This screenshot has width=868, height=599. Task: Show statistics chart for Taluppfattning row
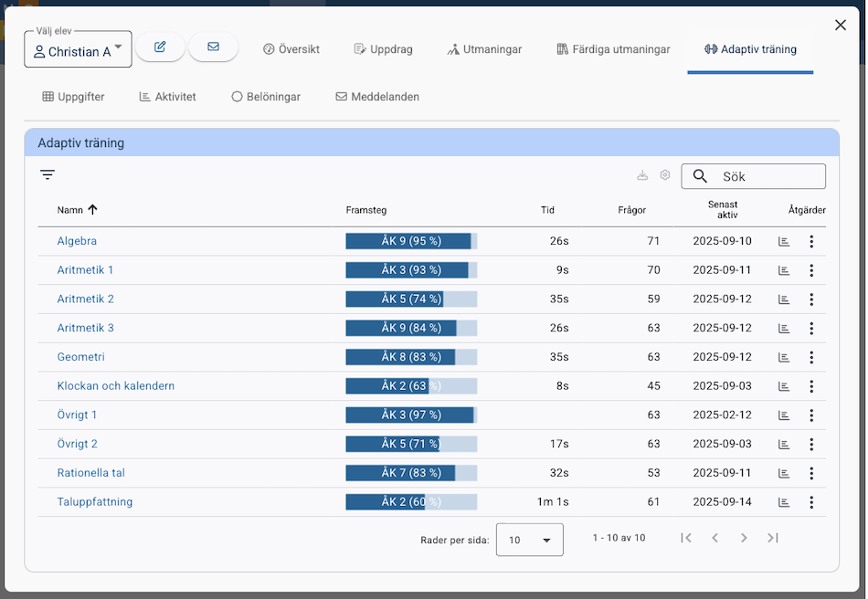(x=783, y=502)
